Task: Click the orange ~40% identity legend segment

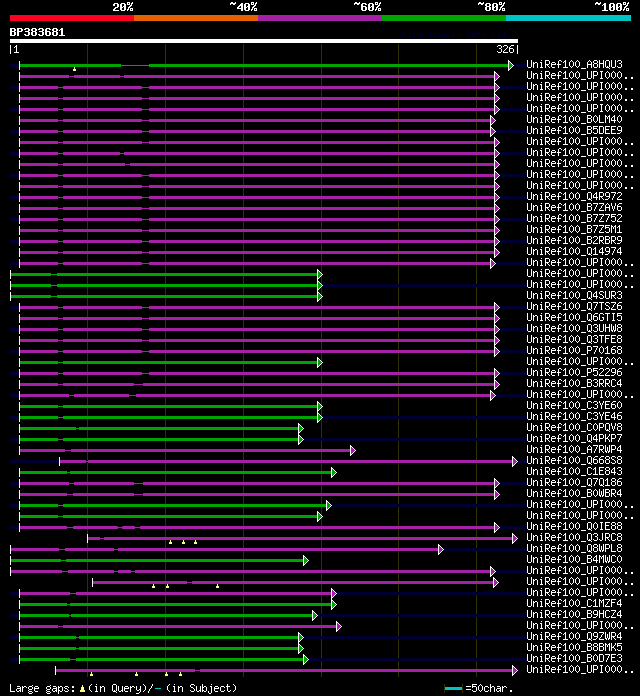Action: pos(196,18)
